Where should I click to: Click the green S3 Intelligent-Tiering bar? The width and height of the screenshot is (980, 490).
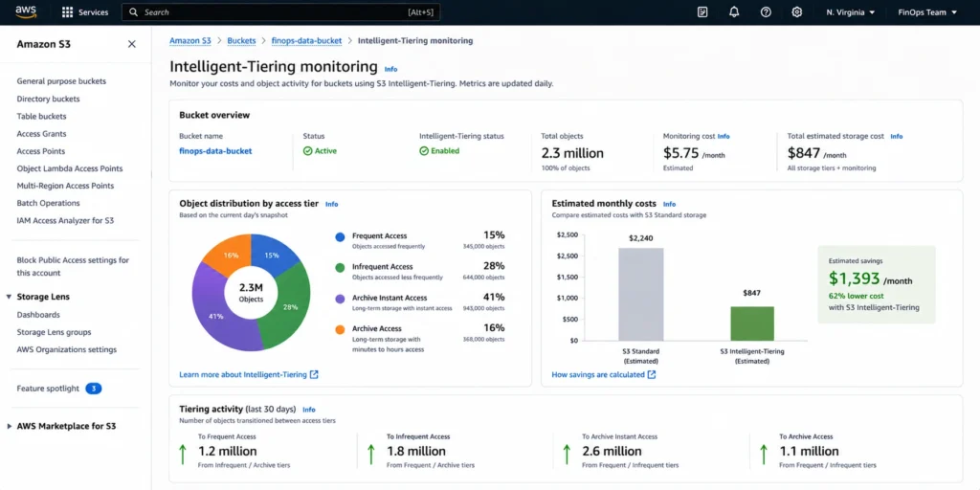752,323
